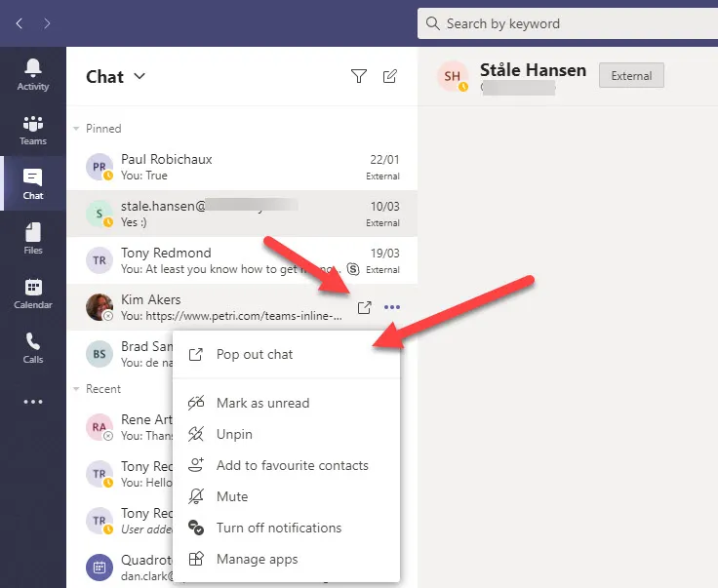Open Teams in the sidebar

click(33, 130)
